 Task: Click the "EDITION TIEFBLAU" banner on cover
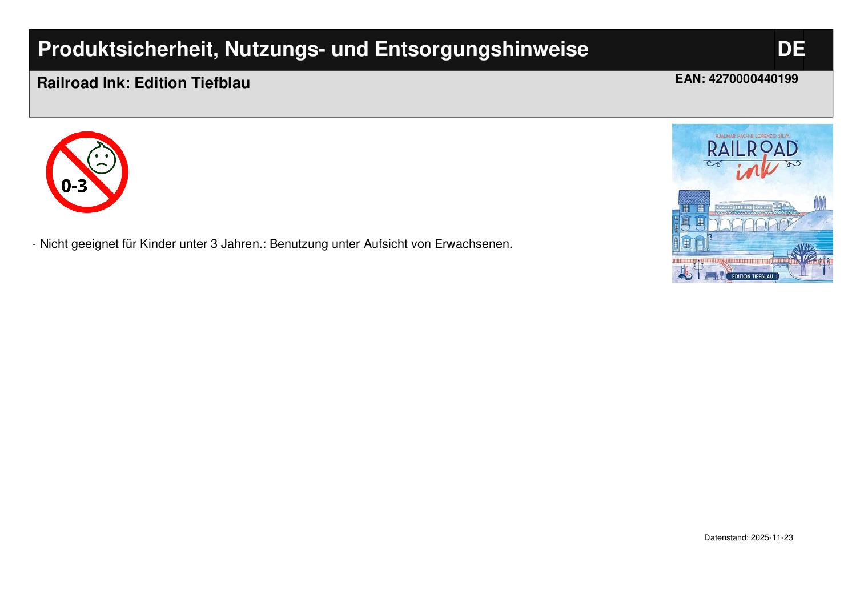click(x=752, y=276)
